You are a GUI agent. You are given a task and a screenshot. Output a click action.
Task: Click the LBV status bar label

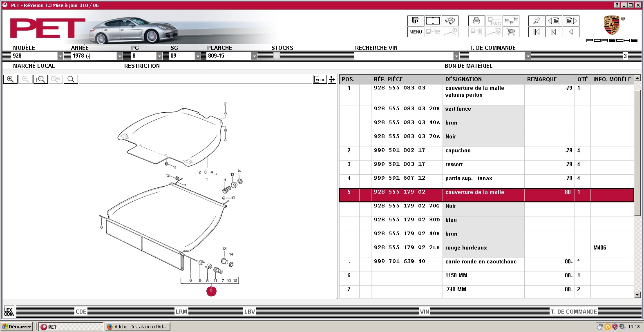250,312
